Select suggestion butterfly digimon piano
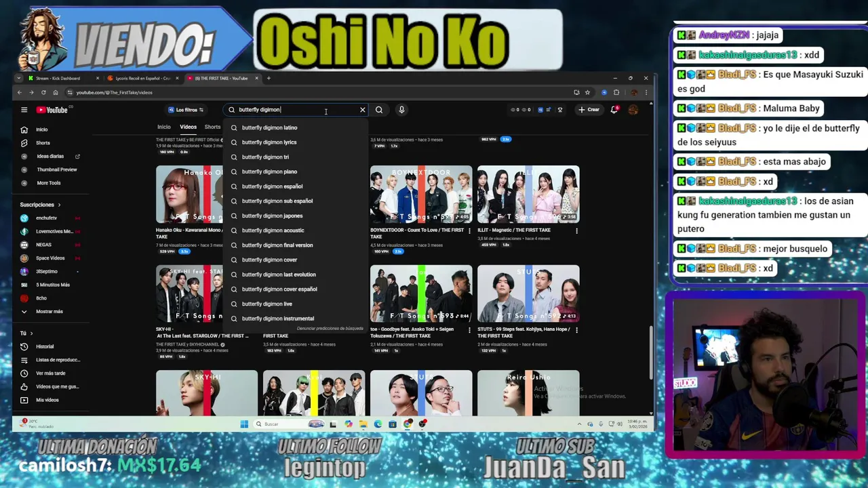The width and height of the screenshot is (868, 488). click(295, 171)
